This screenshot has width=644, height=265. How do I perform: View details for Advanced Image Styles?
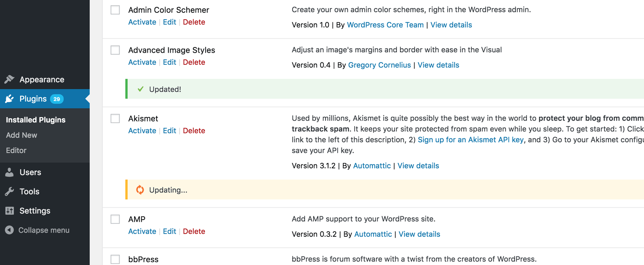click(438, 65)
